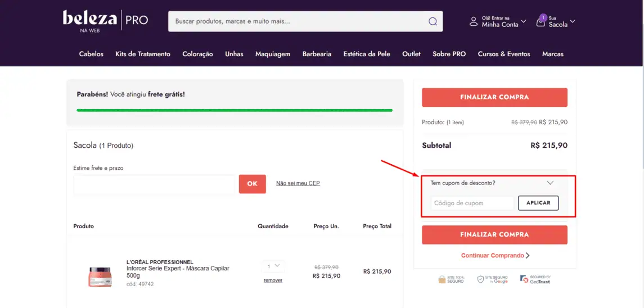Screen dimensions: 644x308
Task: Open the Cabelos menu
Action: [91, 54]
